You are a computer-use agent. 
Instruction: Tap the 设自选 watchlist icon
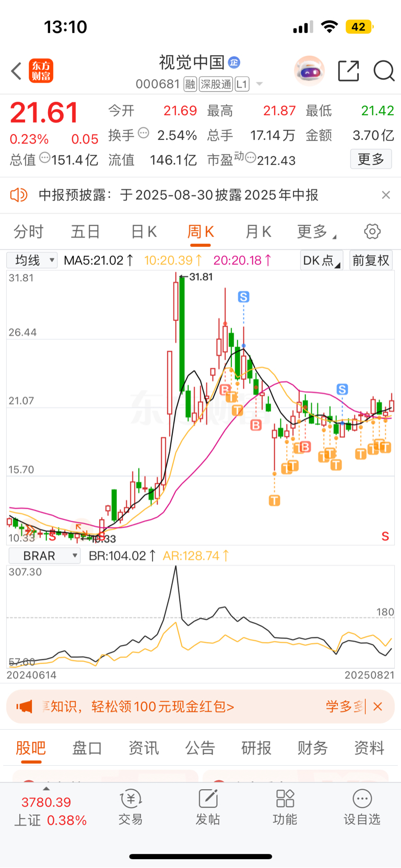tap(362, 807)
